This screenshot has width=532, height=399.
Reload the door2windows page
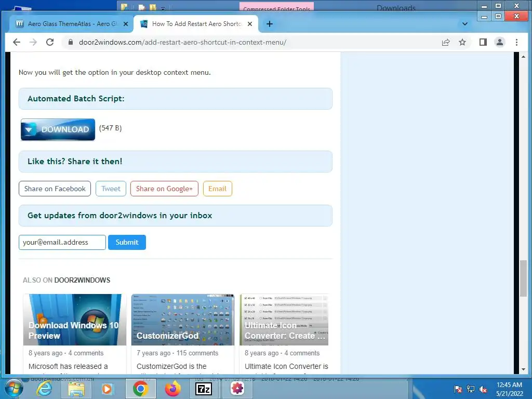pyautogui.click(x=50, y=42)
